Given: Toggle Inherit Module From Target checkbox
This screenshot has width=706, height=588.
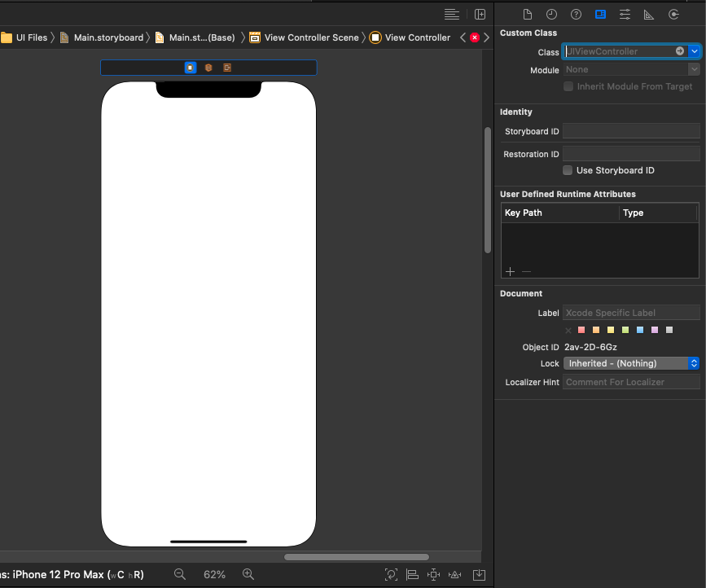Looking at the screenshot, I should 568,86.
